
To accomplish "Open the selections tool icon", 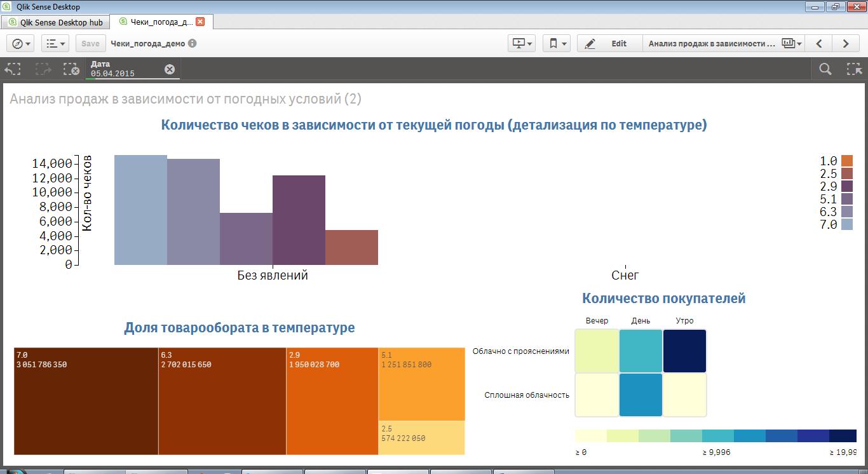I will (854, 69).
